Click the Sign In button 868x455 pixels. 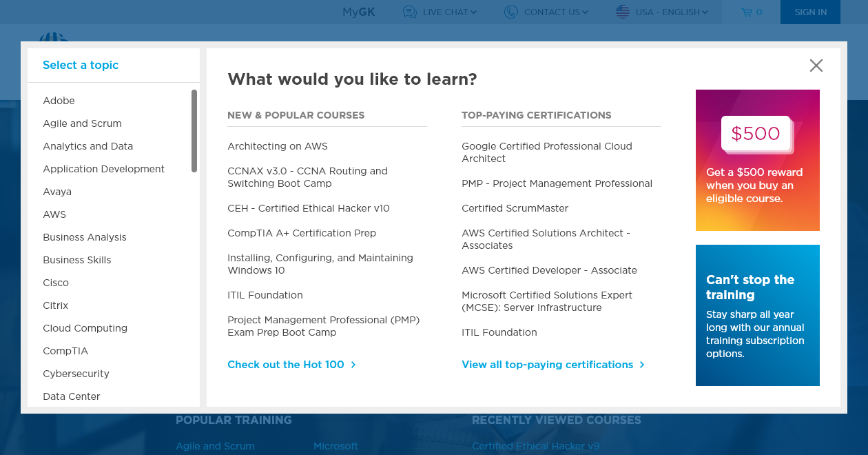click(811, 12)
